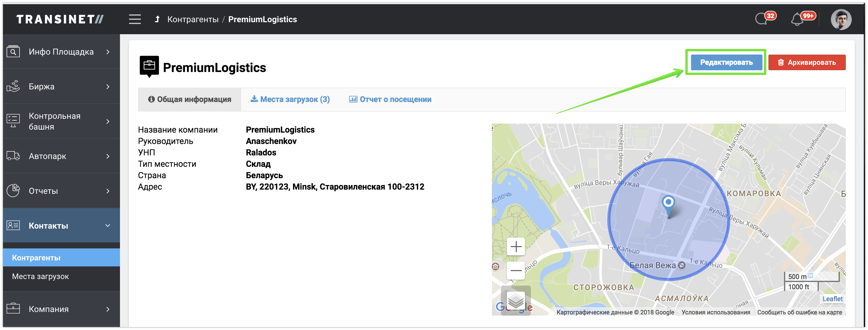Image resolution: width=868 pixels, height=330 pixels.
Task: Click the Редактировать button
Action: (x=726, y=62)
